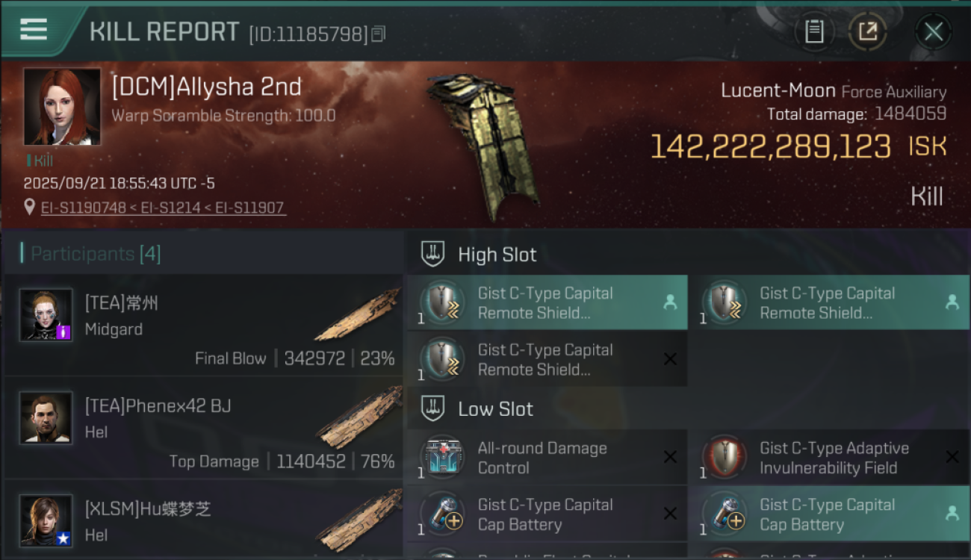The height and width of the screenshot is (560, 971).
Task: Close the Kill Report window
Action: pos(933,32)
